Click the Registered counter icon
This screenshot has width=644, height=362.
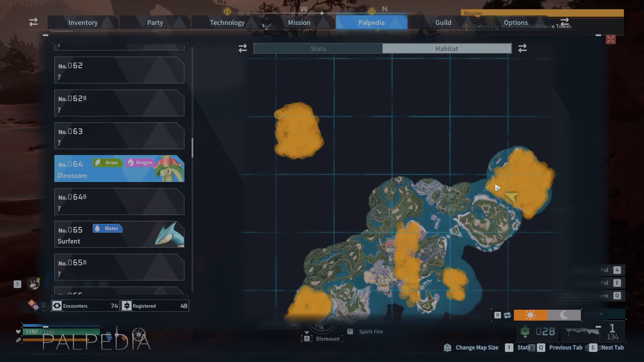click(x=126, y=306)
